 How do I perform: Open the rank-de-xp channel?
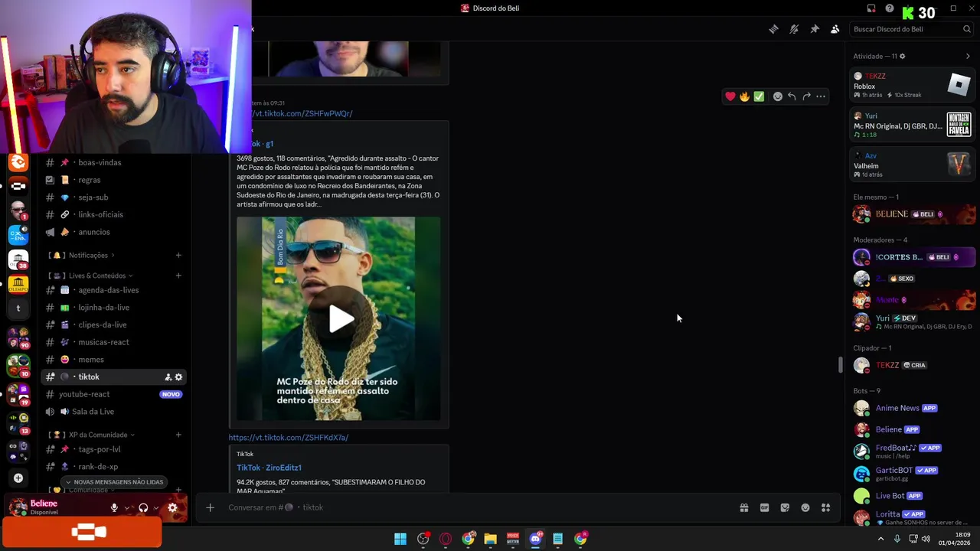coord(97,467)
